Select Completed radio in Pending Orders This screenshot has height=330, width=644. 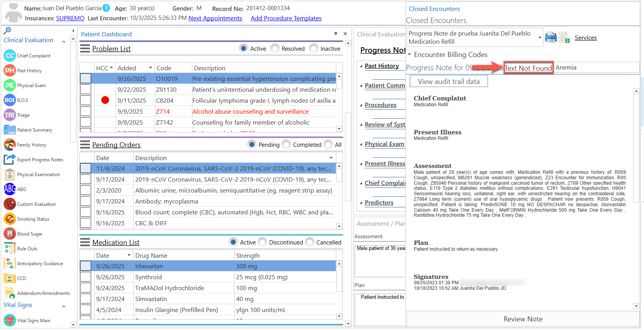(x=287, y=144)
